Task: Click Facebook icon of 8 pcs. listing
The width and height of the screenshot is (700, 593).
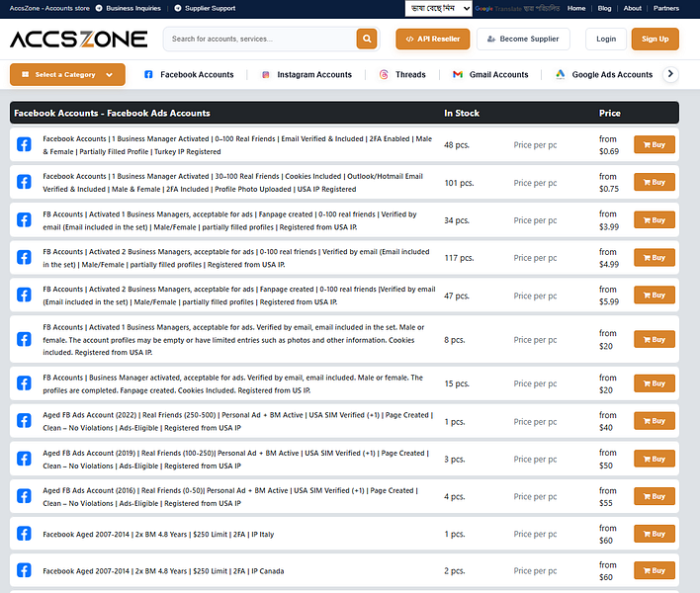Action: pos(24,339)
